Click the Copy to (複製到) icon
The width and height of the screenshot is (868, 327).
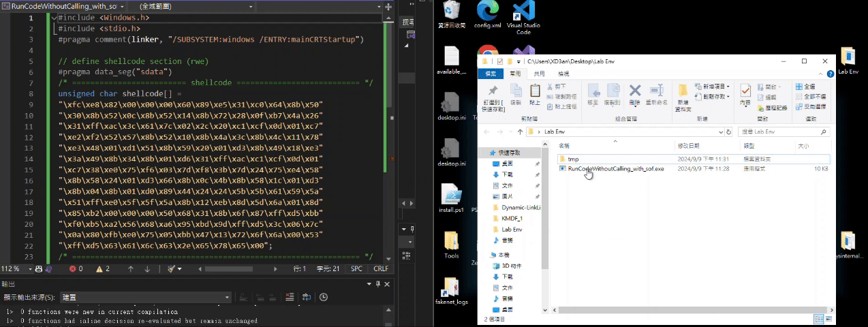point(613,95)
